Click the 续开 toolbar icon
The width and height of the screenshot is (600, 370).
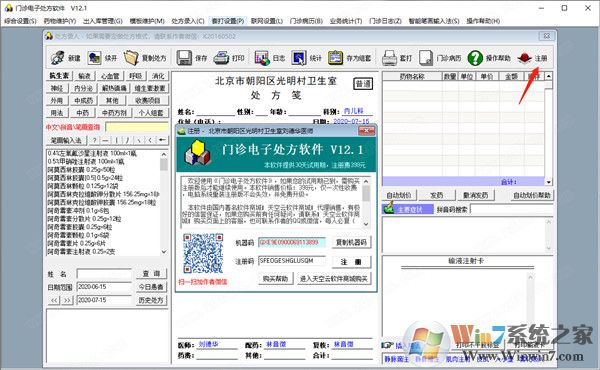tap(94, 58)
